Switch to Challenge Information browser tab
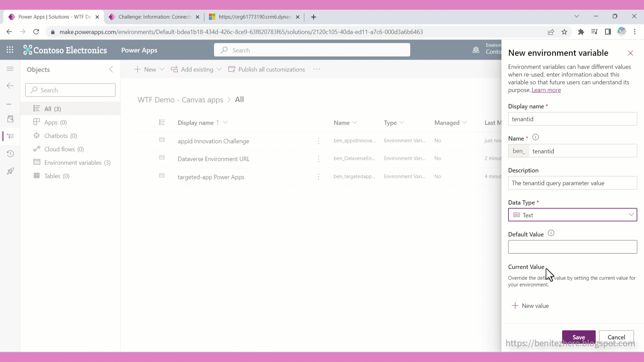Image resolution: width=644 pixels, height=362 pixels. click(x=154, y=17)
